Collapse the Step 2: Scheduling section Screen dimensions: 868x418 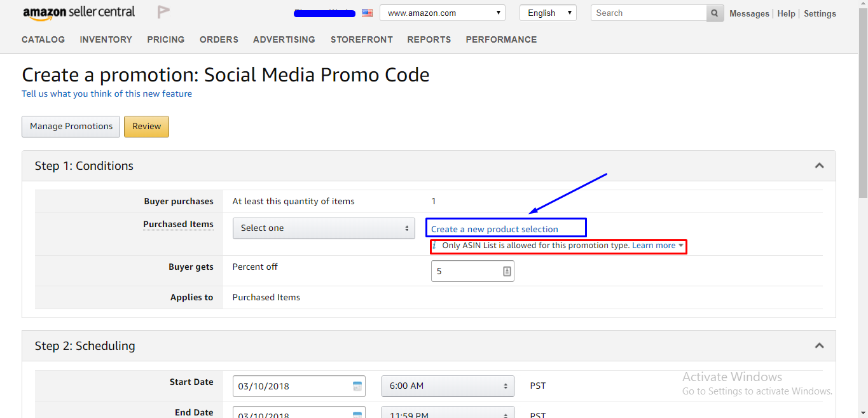(x=819, y=346)
